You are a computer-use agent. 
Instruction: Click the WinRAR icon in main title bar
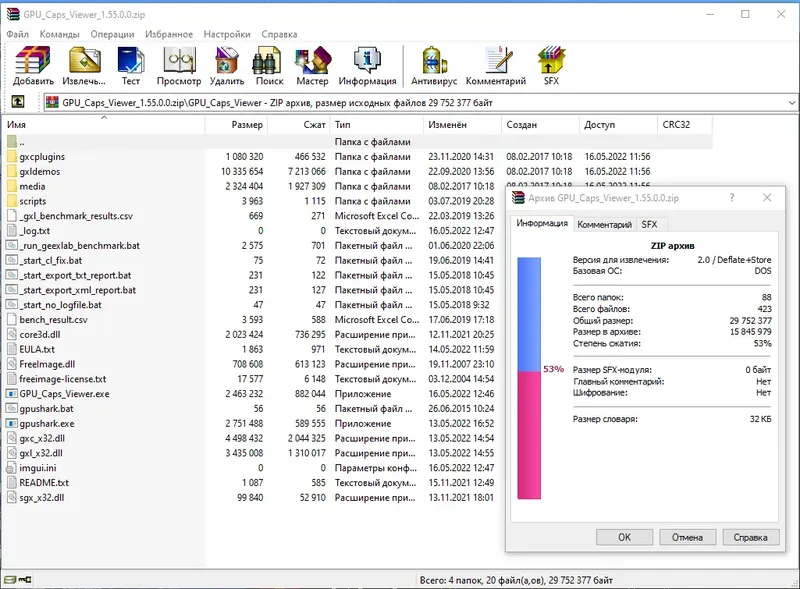[x=13, y=14]
